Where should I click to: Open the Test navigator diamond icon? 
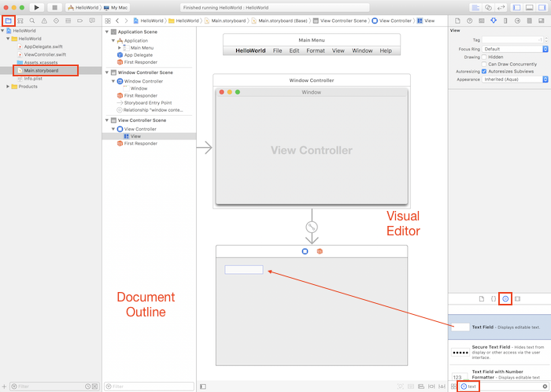(56, 20)
